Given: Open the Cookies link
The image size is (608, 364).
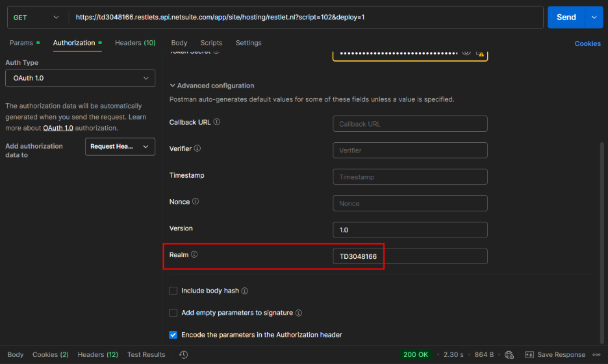Looking at the screenshot, I should 587,43.
